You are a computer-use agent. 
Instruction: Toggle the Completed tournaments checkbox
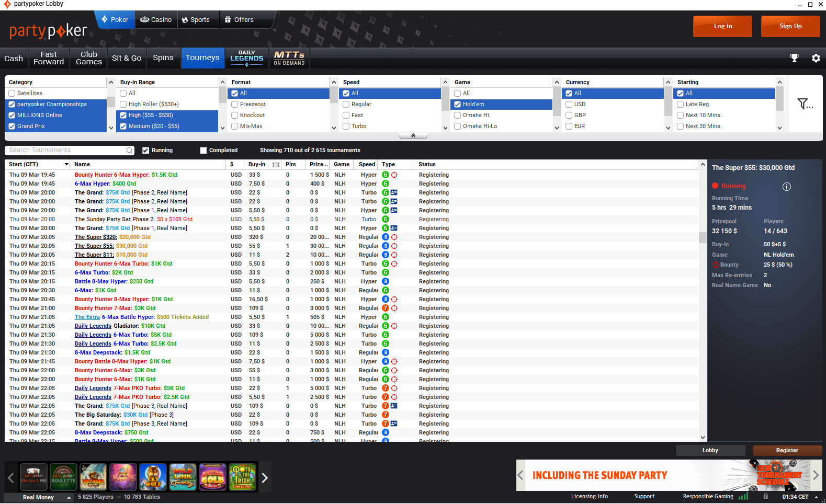(x=203, y=151)
